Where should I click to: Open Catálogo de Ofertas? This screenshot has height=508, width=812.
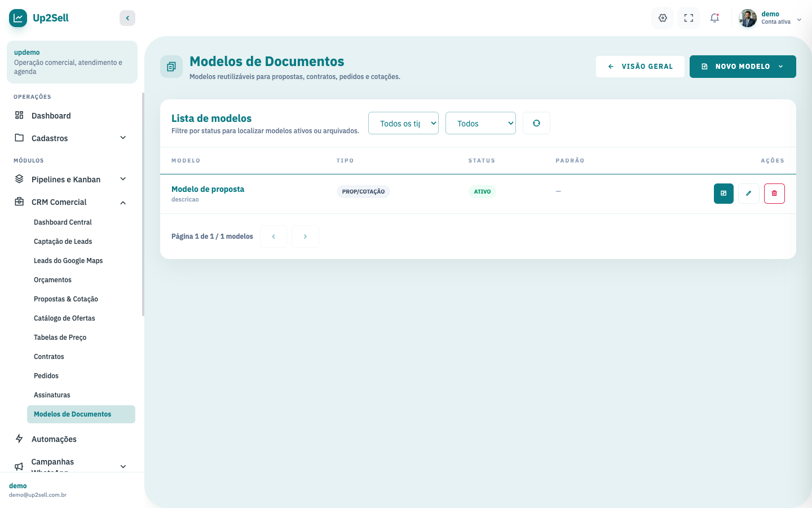coord(81,318)
